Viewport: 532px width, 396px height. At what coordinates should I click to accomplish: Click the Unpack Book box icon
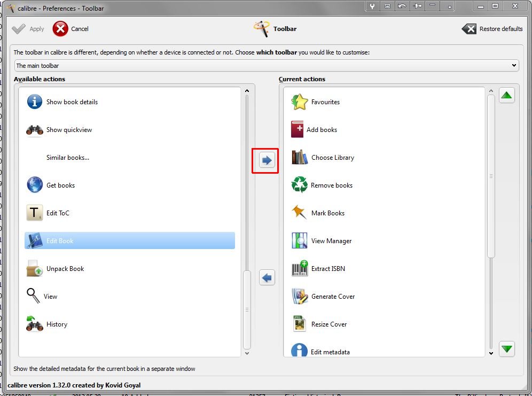35,268
